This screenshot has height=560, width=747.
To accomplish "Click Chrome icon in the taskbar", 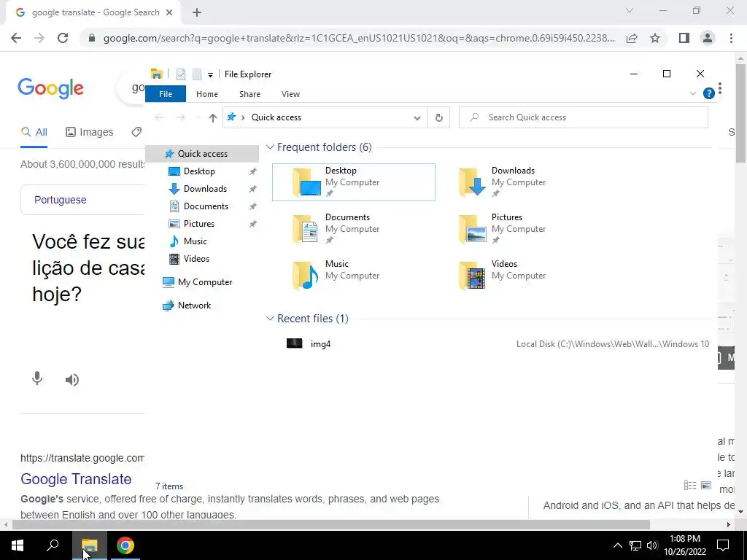I will click(125, 545).
